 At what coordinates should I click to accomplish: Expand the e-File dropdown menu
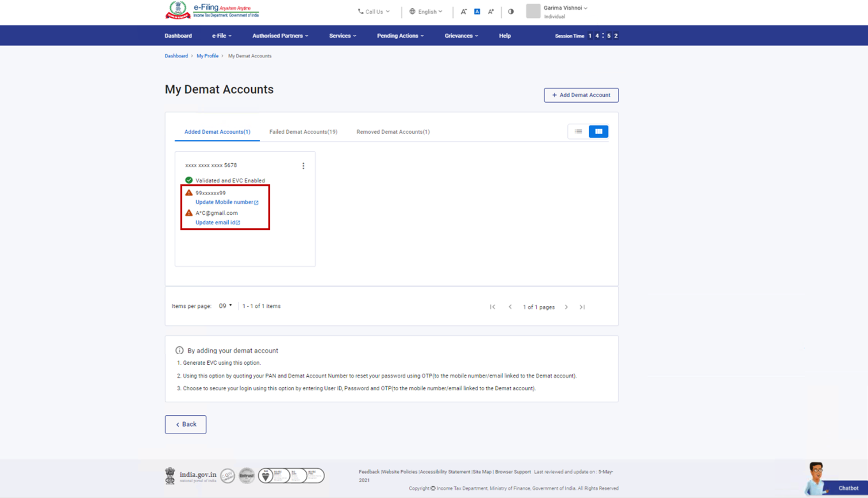pyautogui.click(x=221, y=35)
